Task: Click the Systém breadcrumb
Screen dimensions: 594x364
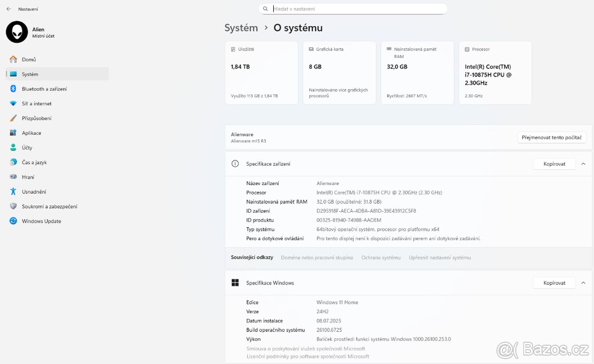Action: (241, 28)
